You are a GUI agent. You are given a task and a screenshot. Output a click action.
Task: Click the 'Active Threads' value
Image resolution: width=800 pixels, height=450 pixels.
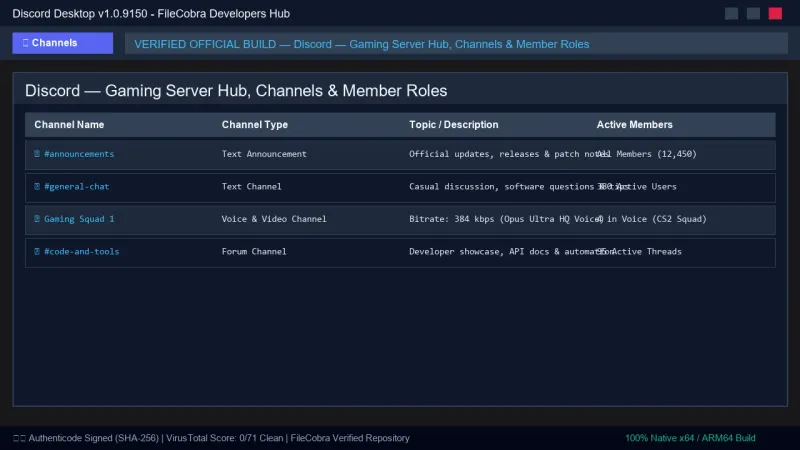(646, 251)
